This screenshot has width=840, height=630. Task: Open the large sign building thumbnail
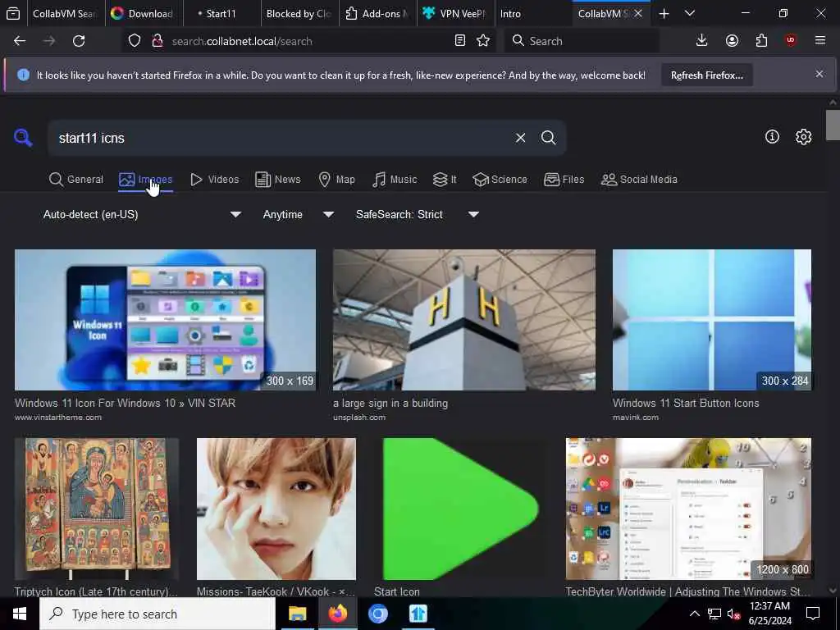(x=464, y=320)
